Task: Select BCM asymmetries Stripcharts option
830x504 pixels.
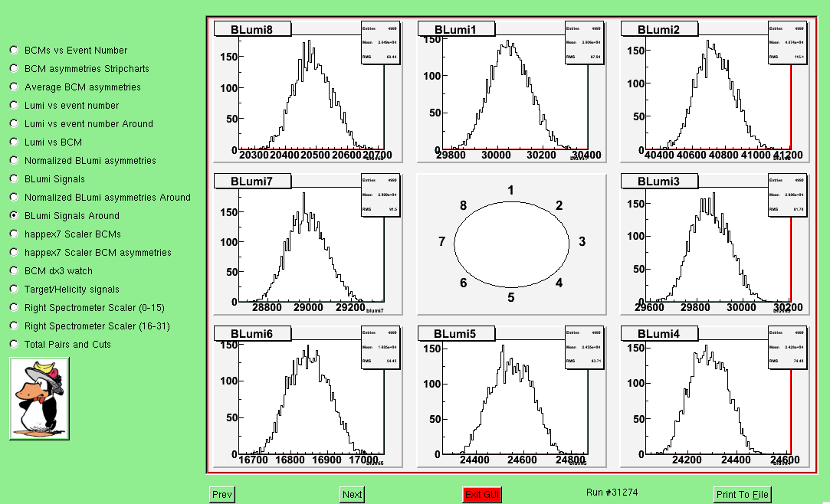Action: 15,69
